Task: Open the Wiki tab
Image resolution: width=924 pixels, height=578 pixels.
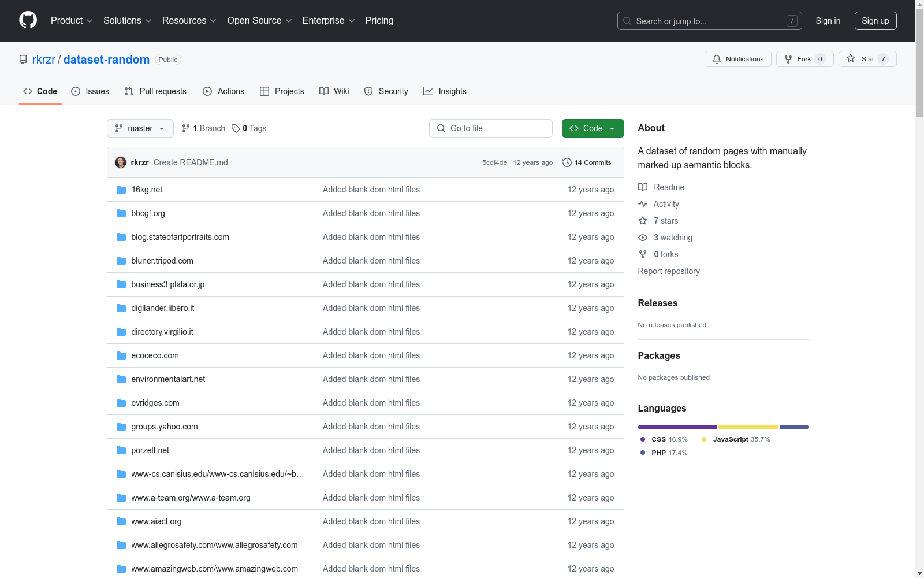Action: tap(334, 91)
